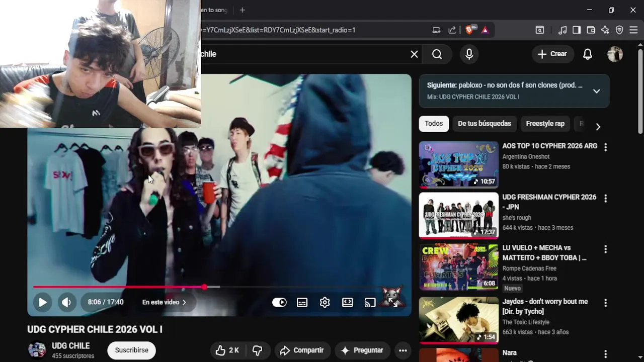Viewport: 644px width, 362px height.
Task: Open 'The Toxic Lifestyle' channel name
Action: click(x=526, y=322)
